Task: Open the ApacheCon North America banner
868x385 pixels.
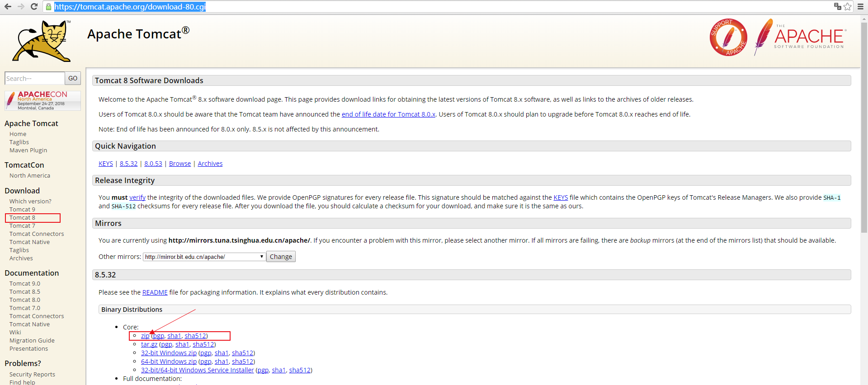Action: [x=42, y=101]
